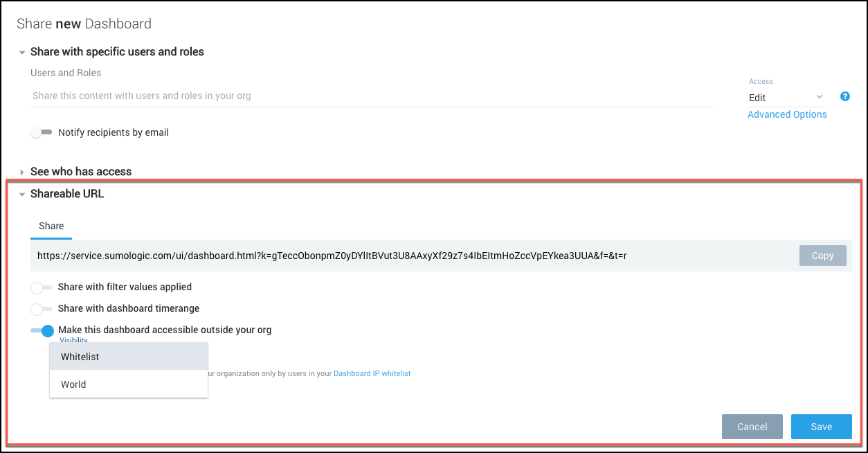Viewport: 868px width, 453px height.
Task: Enable Share with filter values applied
Action: click(x=42, y=287)
